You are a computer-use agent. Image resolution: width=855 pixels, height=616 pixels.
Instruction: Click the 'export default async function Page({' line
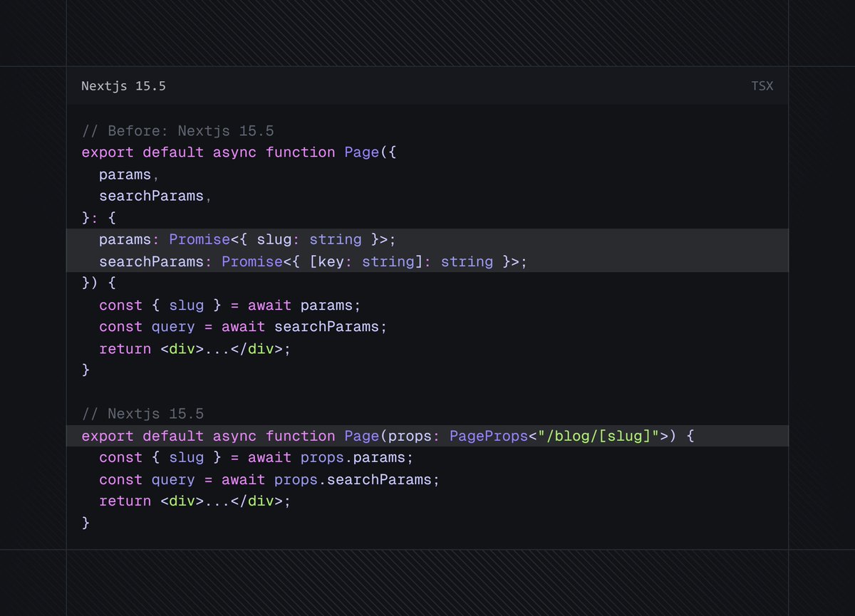pos(239,152)
